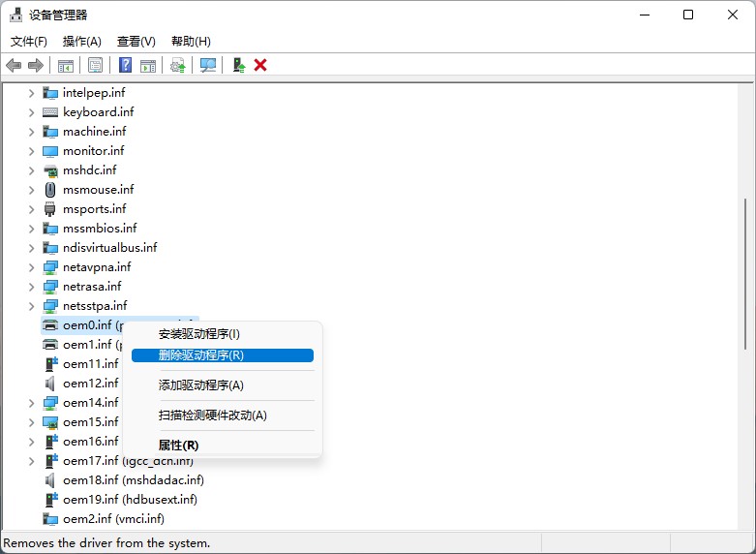
Task: Expand the ndisvirtualbus.inf node
Action: [31, 248]
